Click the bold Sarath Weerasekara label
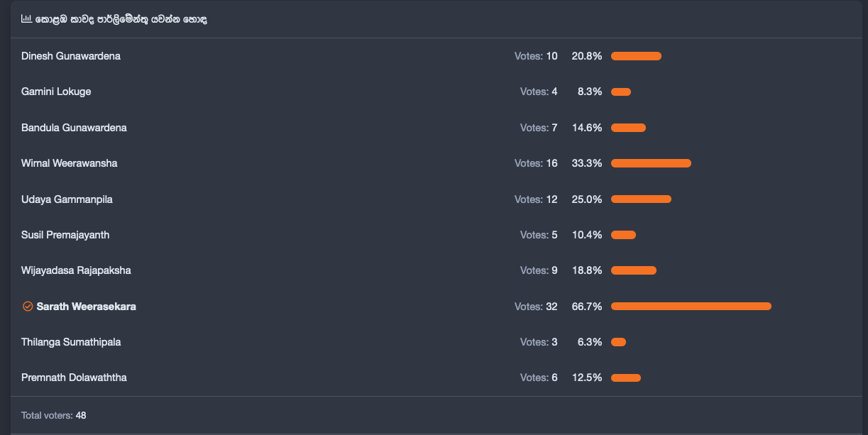Viewport: 868px width, 435px height. (x=86, y=307)
